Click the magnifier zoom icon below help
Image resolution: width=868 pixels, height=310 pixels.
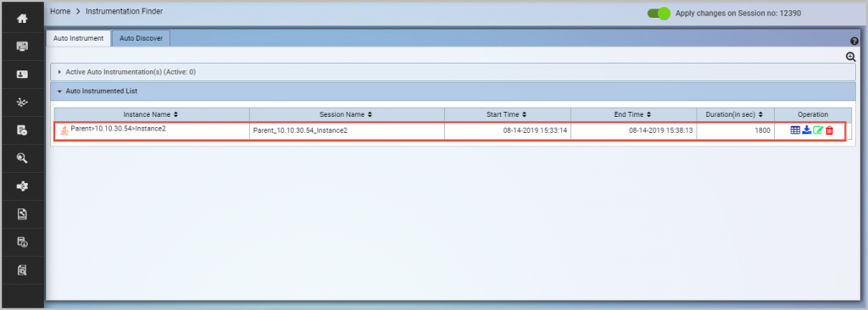(851, 57)
